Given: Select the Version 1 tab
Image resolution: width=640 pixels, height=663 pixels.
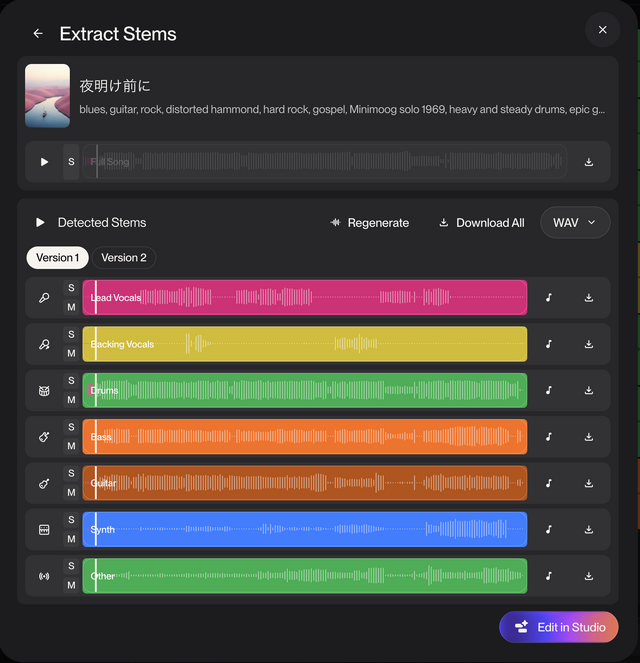Looking at the screenshot, I should (x=57, y=258).
